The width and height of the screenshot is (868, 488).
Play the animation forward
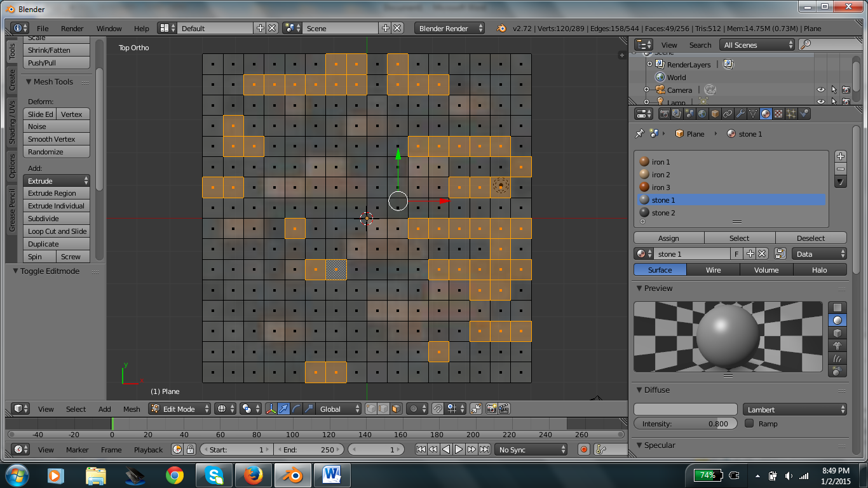click(x=459, y=449)
